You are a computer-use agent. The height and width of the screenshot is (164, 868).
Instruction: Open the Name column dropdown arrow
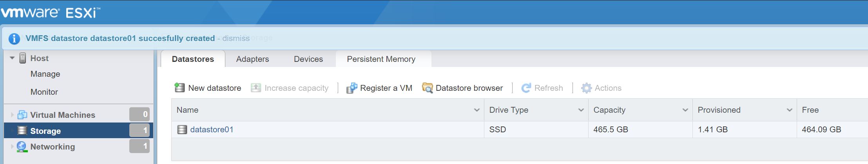click(x=477, y=110)
